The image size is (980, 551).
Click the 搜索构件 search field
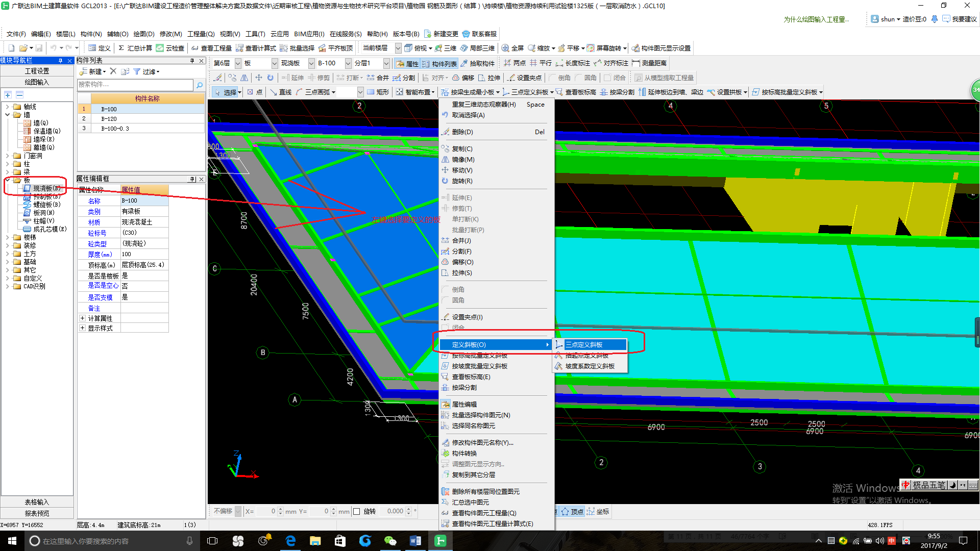[x=135, y=85]
